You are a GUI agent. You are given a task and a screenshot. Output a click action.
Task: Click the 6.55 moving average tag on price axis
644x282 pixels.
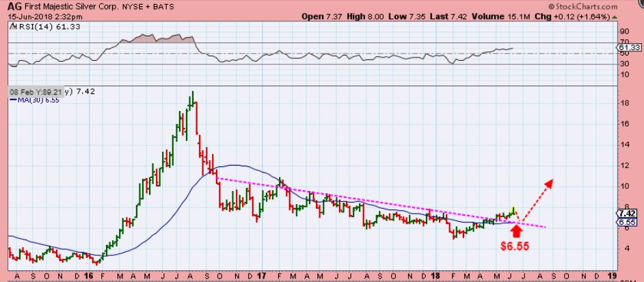pyautogui.click(x=628, y=222)
